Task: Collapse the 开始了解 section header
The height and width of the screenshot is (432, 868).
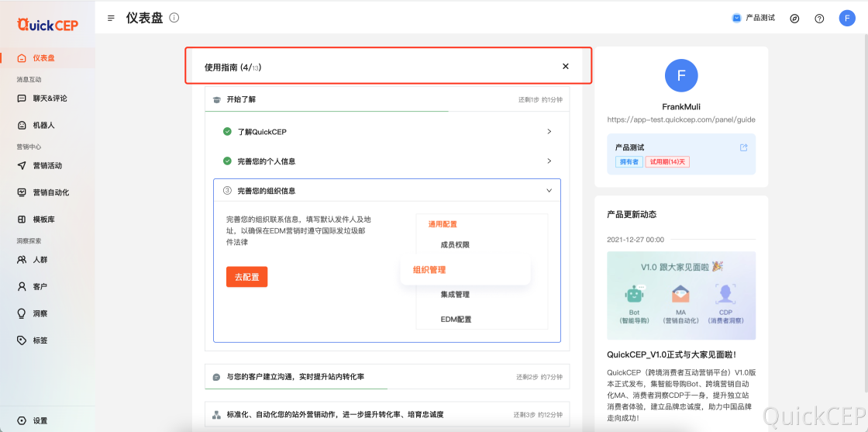Action: pos(387,100)
